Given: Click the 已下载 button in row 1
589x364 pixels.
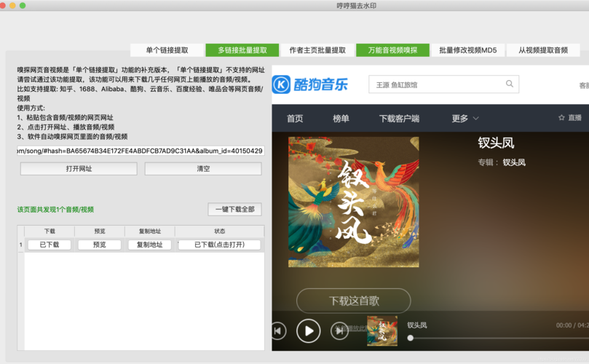Looking at the screenshot, I should (50, 245).
